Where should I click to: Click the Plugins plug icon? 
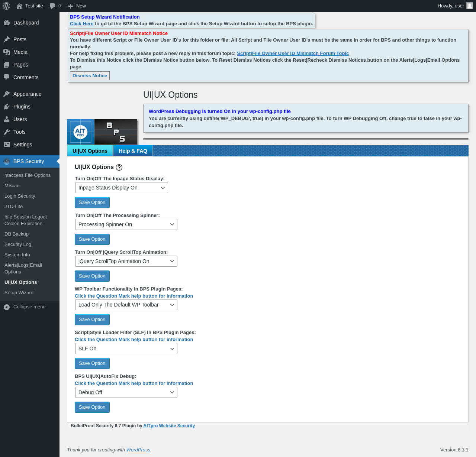[x=7, y=107]
